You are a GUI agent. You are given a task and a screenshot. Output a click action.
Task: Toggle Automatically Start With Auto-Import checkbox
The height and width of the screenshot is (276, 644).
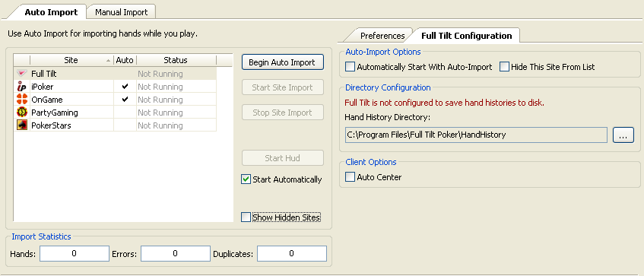[x=350, y=67]
